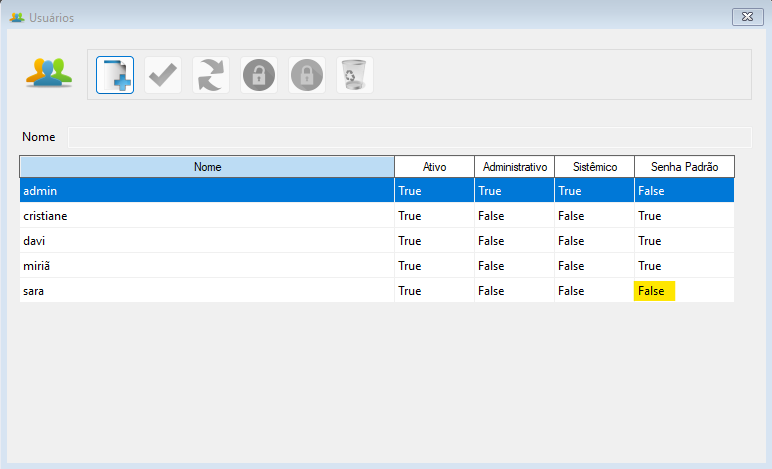Click the Administrativo column header
This screenshot has height=469, width=772.
point(514,166)
